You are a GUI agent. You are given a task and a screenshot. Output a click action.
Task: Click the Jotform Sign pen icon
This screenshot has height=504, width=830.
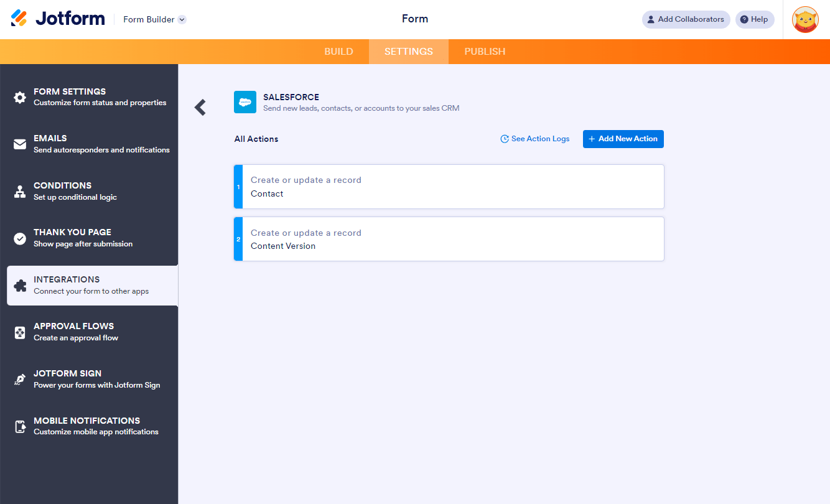coord(20,380)
